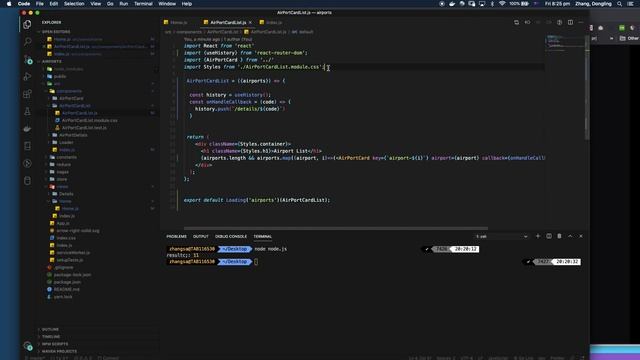Expand the Loader folder

point(66,142)
